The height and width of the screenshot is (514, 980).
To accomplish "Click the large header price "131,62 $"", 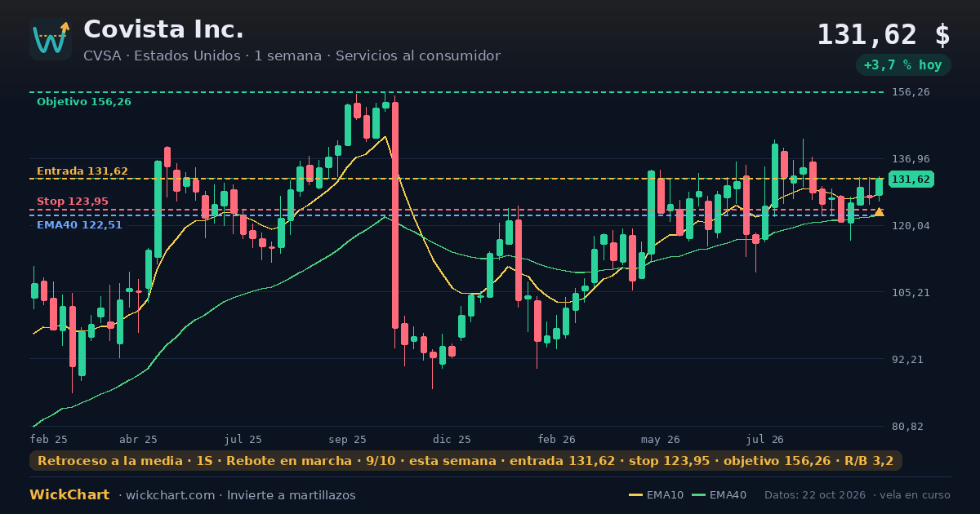I will (x=884, y=35).
